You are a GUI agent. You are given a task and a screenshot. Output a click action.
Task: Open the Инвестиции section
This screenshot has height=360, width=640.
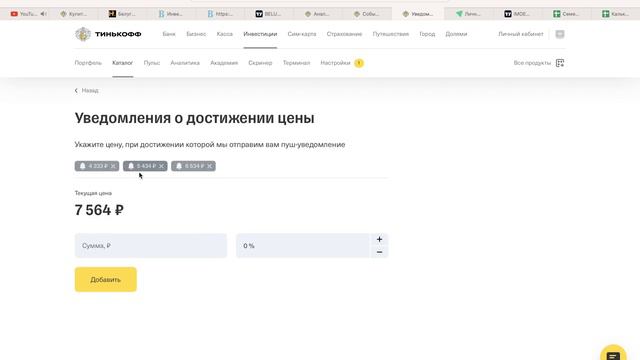(x=260, y=34)
